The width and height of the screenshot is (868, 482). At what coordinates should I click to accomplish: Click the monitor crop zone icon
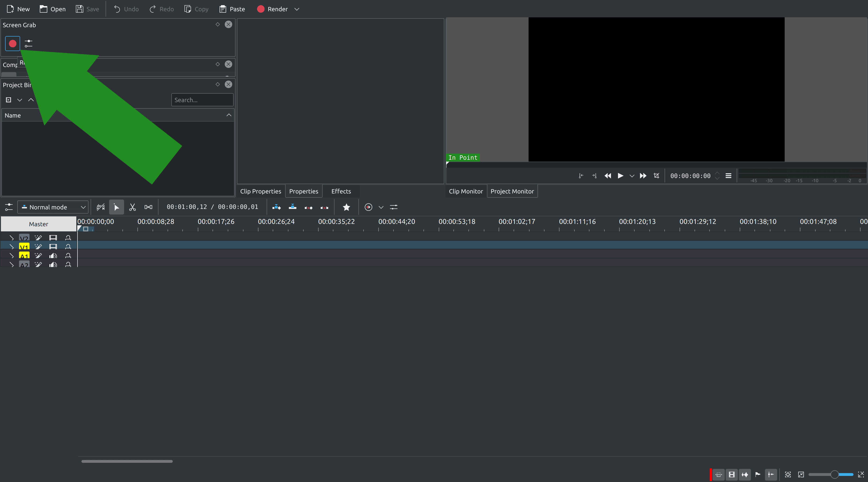pos(656,176)
